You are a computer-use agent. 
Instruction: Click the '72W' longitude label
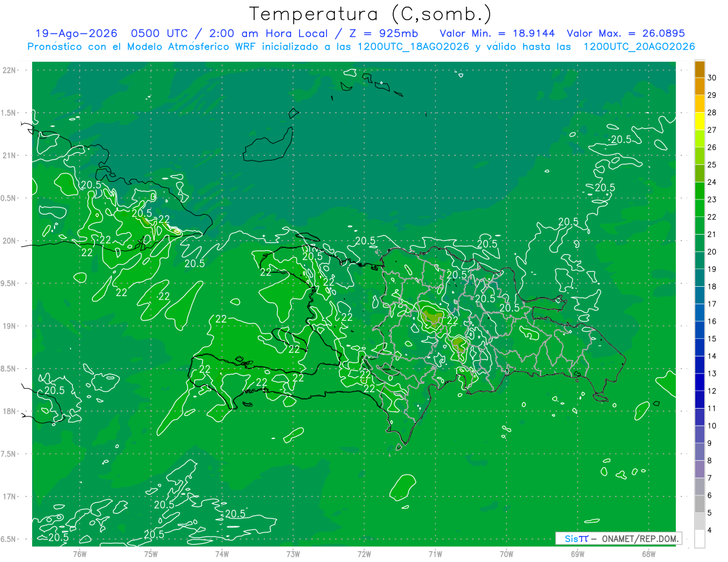pos(364,554)
